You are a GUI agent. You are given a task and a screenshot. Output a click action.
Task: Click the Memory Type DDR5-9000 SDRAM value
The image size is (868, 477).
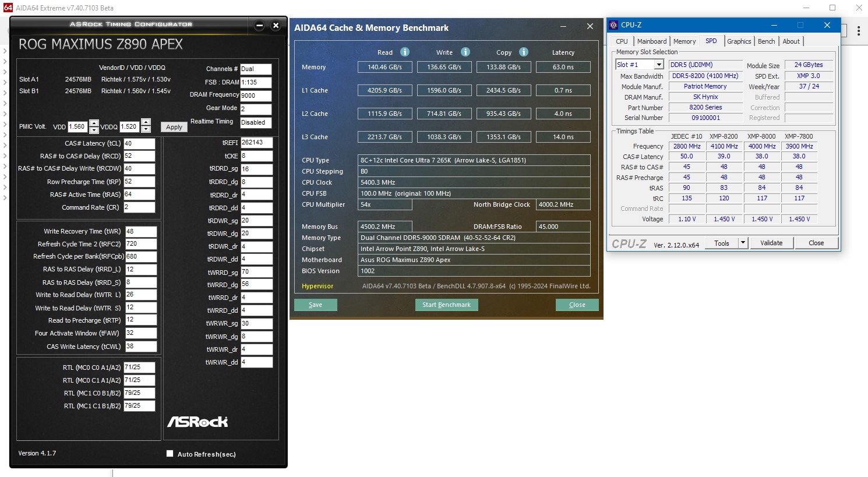coord(474,238)
